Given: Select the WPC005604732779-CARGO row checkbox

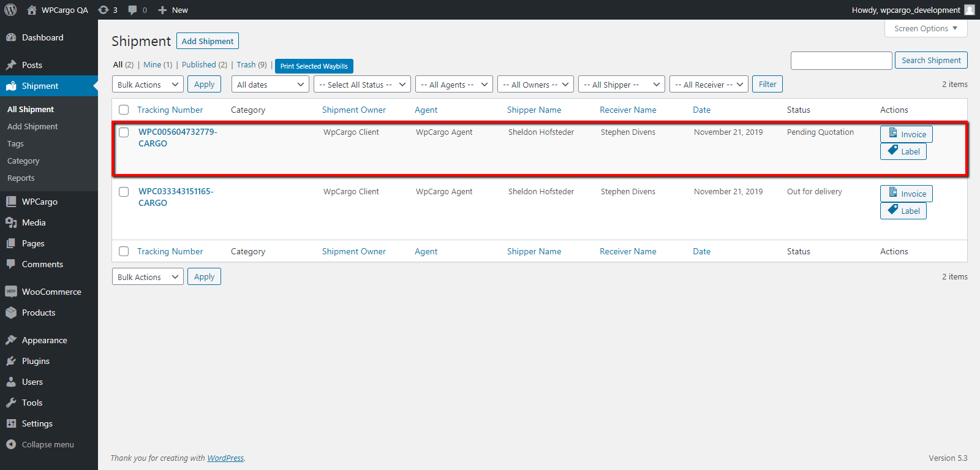Looking at the screenshot, I should (124, 132).
